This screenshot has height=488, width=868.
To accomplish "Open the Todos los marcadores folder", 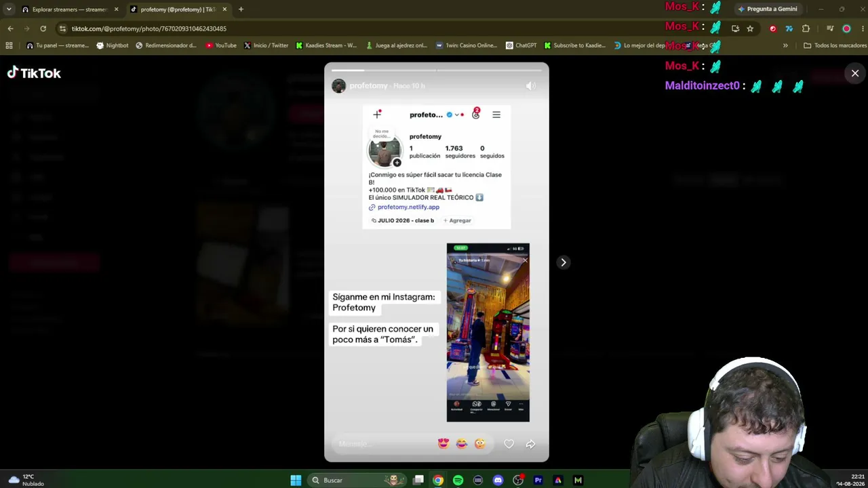I will [x=835, y=45].
